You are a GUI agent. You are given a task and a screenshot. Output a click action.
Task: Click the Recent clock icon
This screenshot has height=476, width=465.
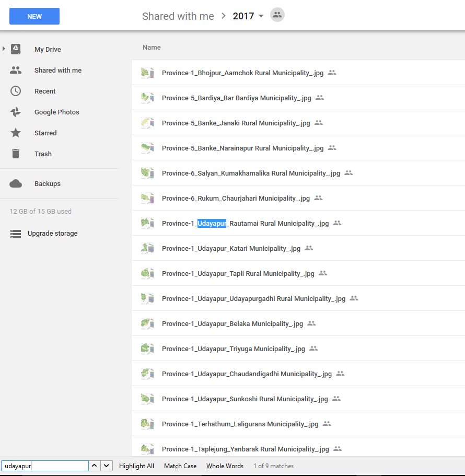[16, 91]
